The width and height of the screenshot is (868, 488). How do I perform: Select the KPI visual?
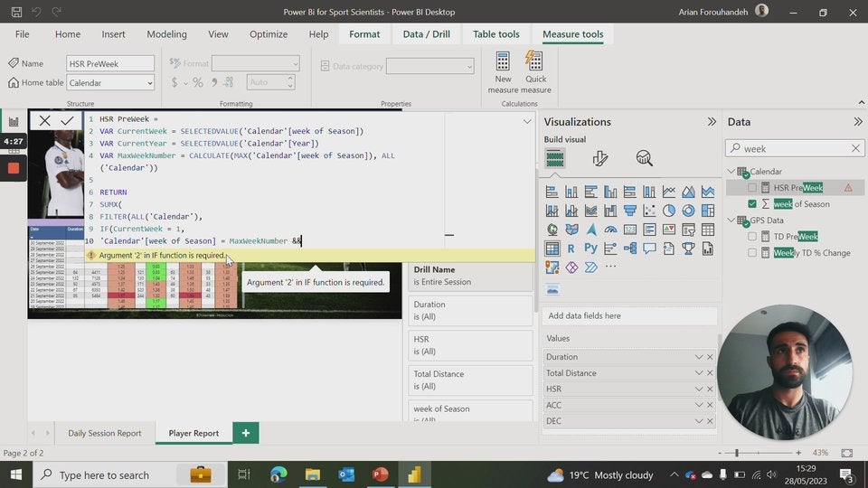(669, 229)
